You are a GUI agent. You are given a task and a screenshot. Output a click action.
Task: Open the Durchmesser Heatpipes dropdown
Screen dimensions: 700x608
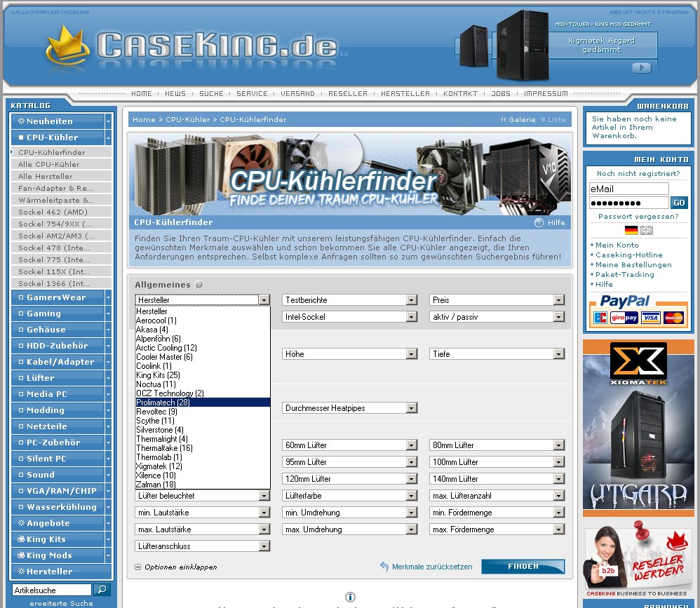point(349,408)
